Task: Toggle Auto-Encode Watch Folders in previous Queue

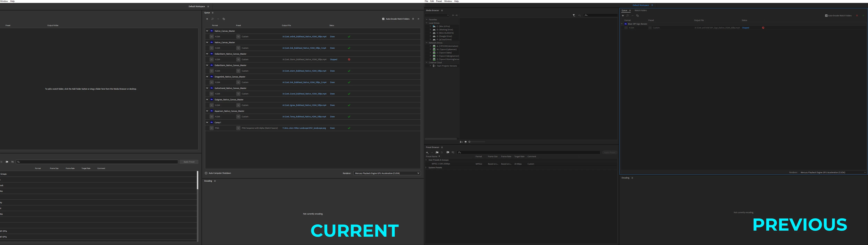Action: click(x=826, y=15)
